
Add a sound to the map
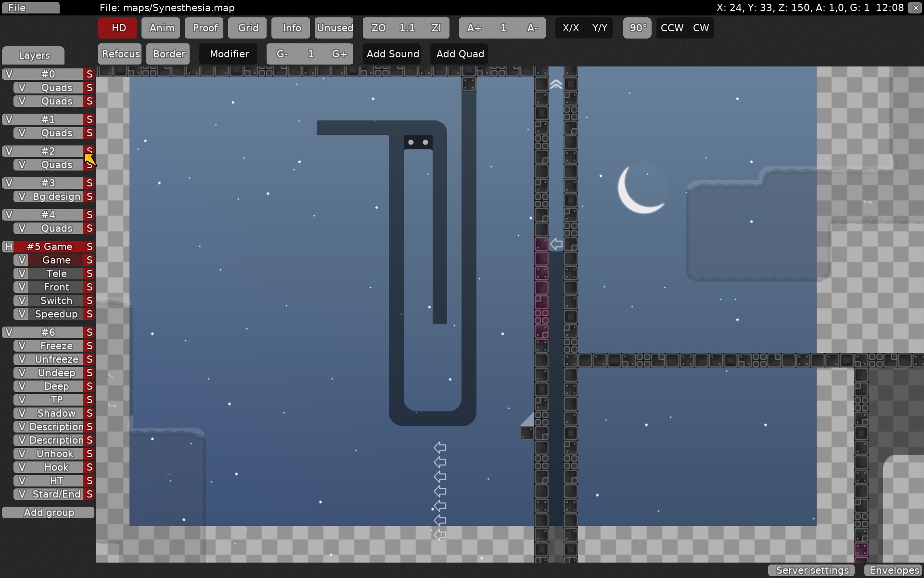click(392, 53)
